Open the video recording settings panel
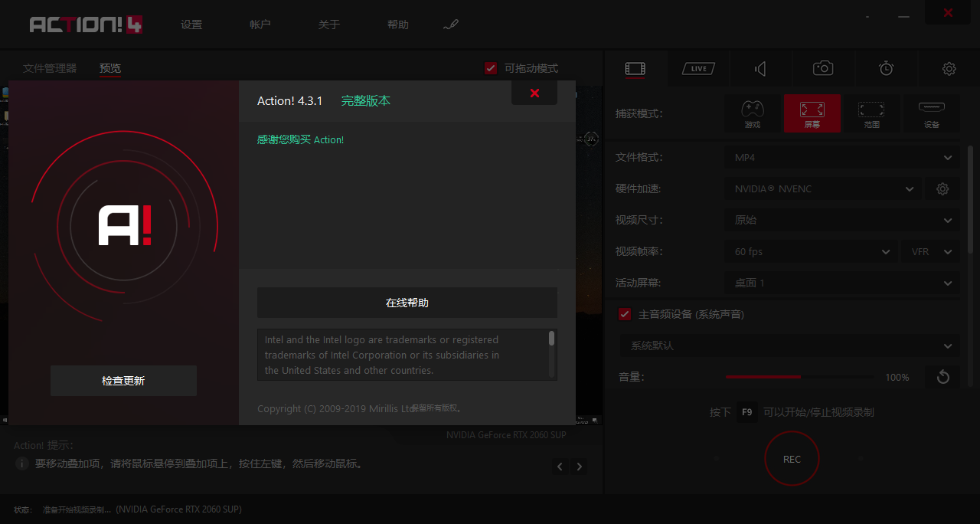The image size is (980, 524). [635, 68]
